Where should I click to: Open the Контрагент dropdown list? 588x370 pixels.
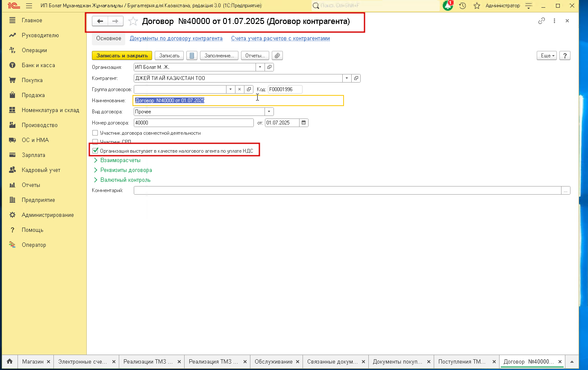coord(347,78)
